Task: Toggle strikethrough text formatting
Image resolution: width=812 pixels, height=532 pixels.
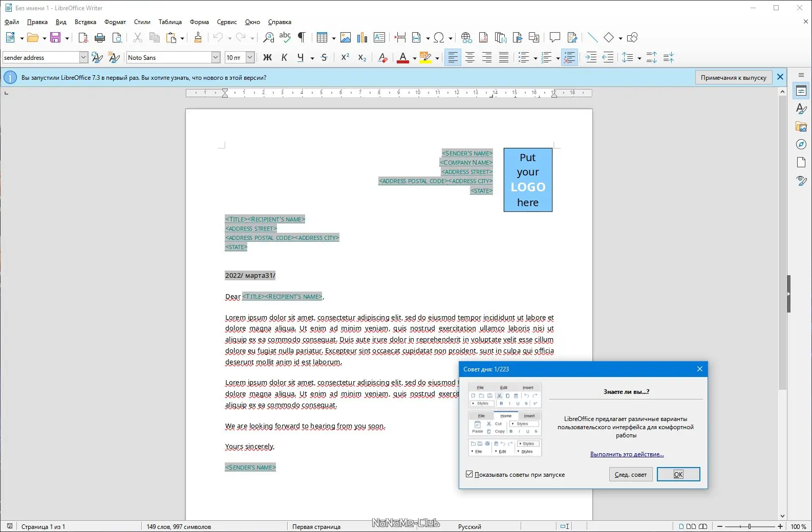Action: [324, 57]
